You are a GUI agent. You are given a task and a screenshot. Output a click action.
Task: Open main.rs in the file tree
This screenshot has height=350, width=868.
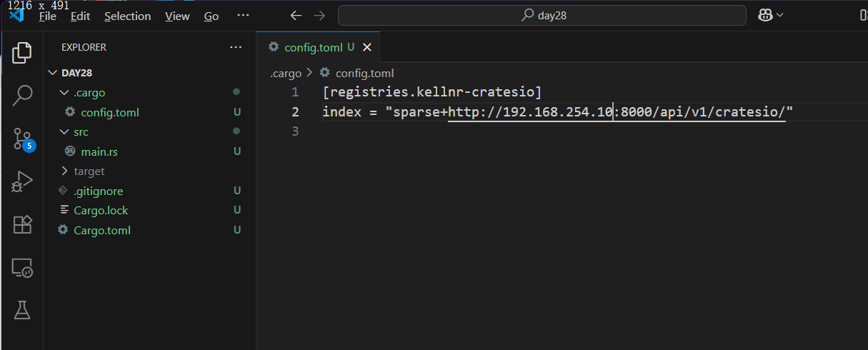(100, 151)
